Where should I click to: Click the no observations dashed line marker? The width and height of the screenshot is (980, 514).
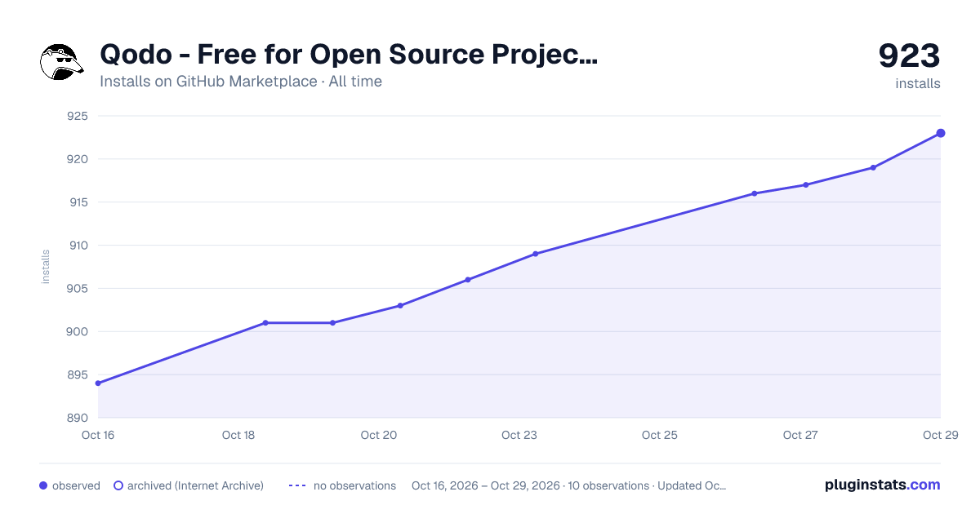tap(297, 486)
